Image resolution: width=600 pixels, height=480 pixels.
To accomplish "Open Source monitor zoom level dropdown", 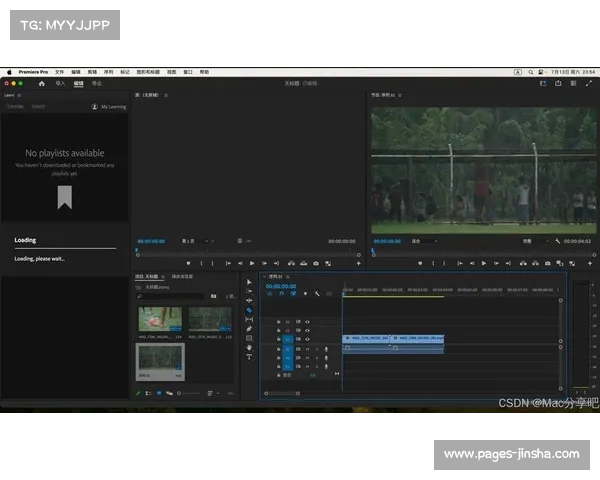I will tap(197, 241).
